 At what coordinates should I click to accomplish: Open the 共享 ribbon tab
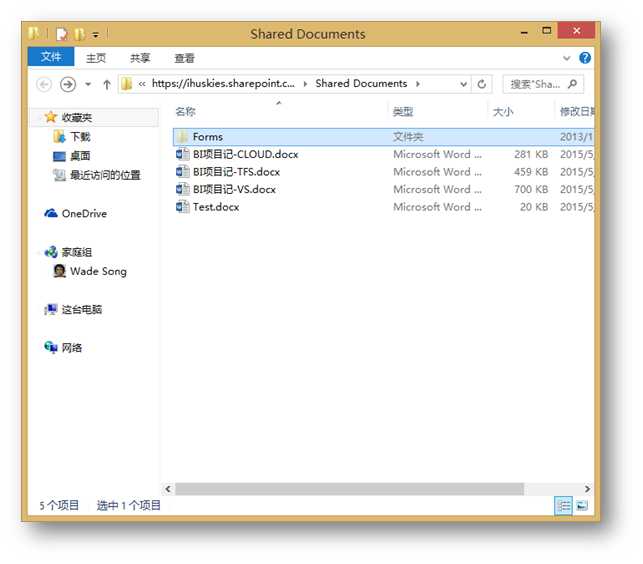pos(140,58)
